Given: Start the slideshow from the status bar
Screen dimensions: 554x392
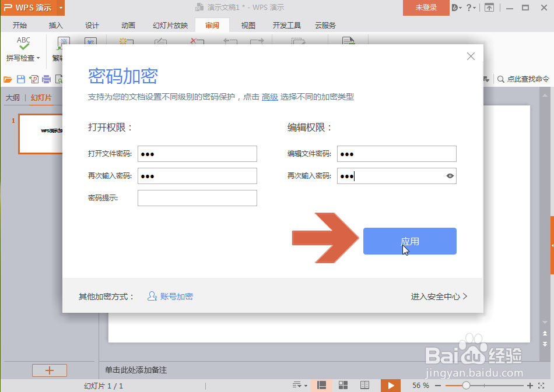Looking at the screenshot, I should click(x=391, y=385).
